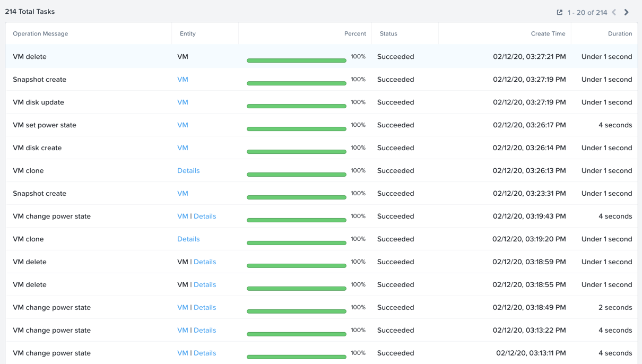Click the export tasks icon beside pagination
Image resolution: width=642 pixels, height=364 pixels.
(559, 12)
